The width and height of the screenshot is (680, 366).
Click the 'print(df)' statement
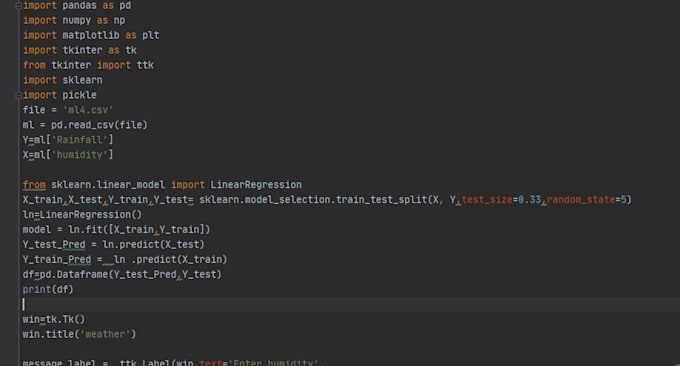48,289
